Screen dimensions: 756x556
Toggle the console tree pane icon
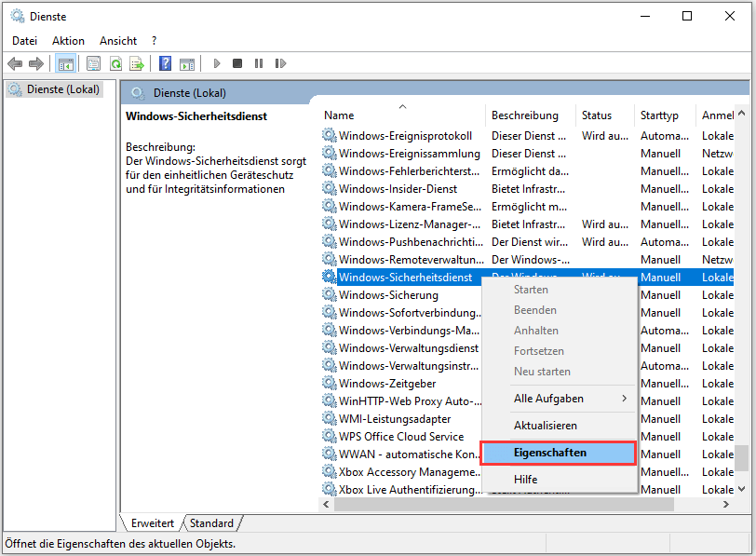point(67,62)
